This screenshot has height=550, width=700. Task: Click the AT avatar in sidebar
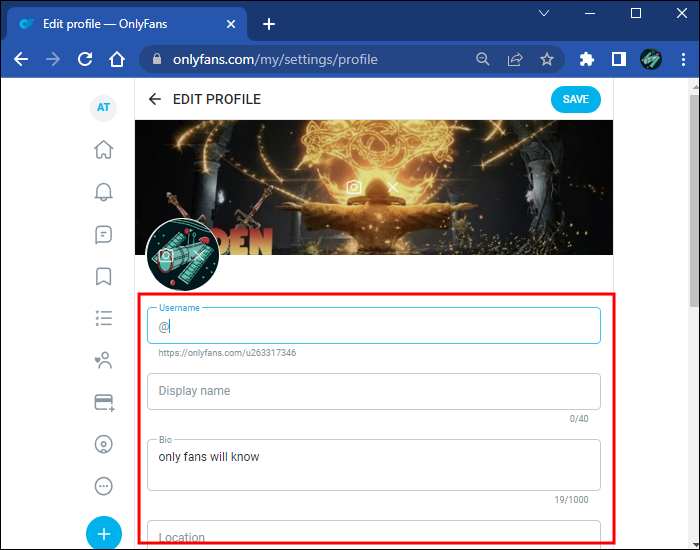coord(104,108)
